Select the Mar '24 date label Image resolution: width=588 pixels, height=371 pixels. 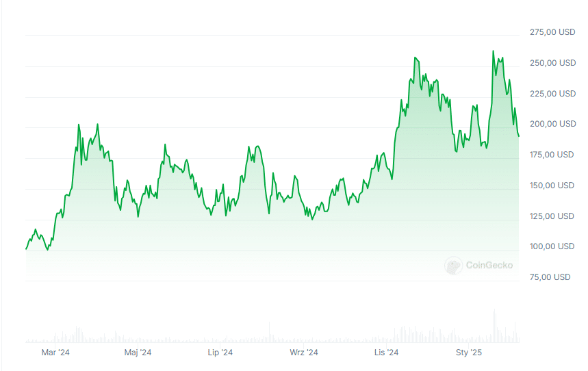pyautogui.click(x=55, y=353)
